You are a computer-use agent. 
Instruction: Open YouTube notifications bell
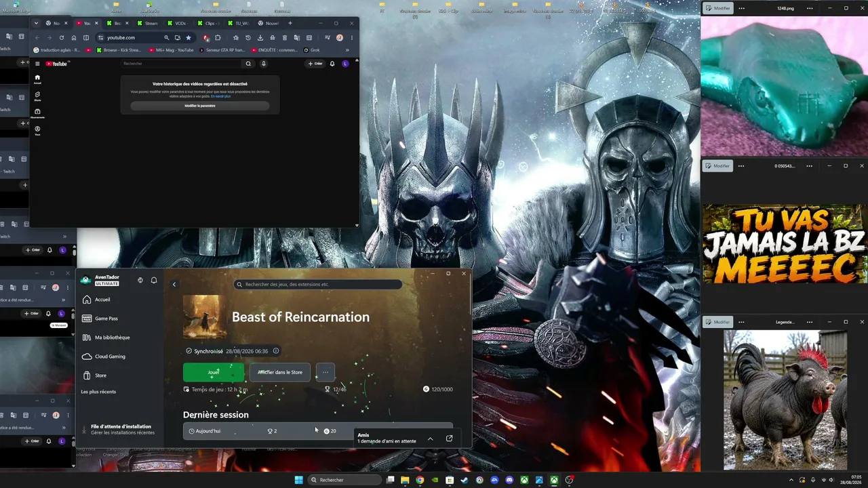[x=332, y=64]
